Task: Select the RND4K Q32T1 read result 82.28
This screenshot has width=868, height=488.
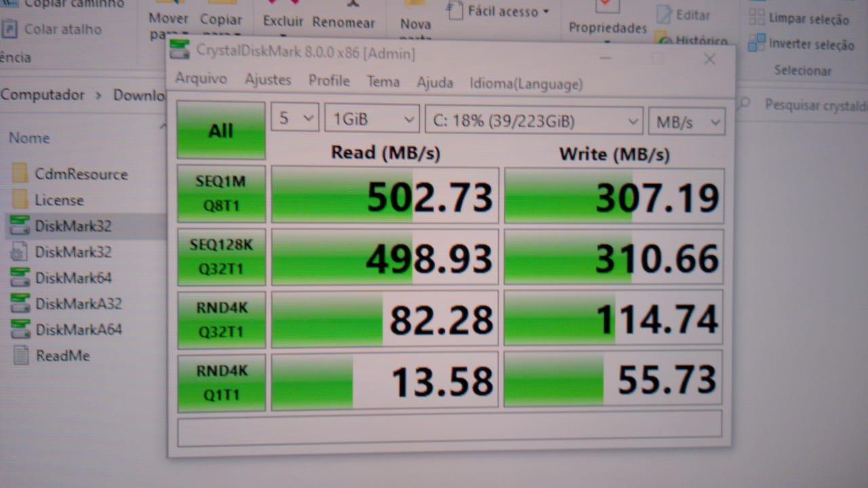Action: point(385,319)
